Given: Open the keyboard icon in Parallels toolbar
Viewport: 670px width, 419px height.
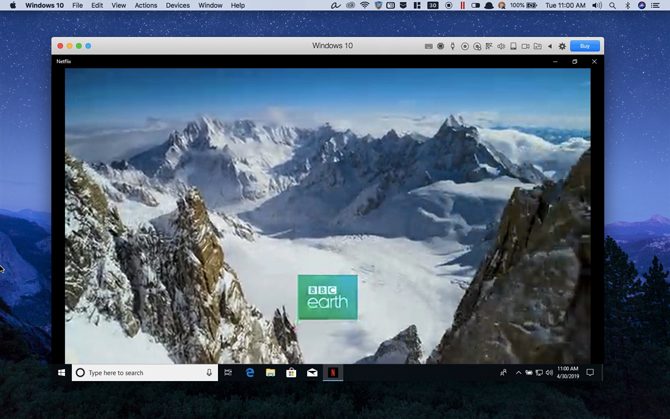Looking at the screenshot, I should point(429,46).
